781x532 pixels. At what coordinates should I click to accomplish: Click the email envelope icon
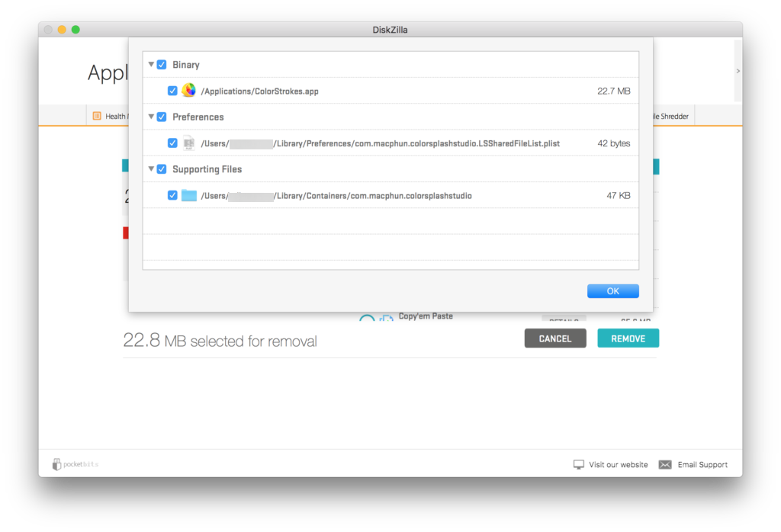tap(665, 464)
